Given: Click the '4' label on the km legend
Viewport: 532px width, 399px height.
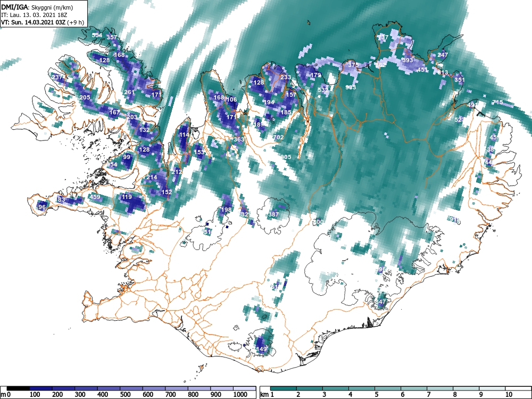Looking at the screenshot, I should click(350, 395).
